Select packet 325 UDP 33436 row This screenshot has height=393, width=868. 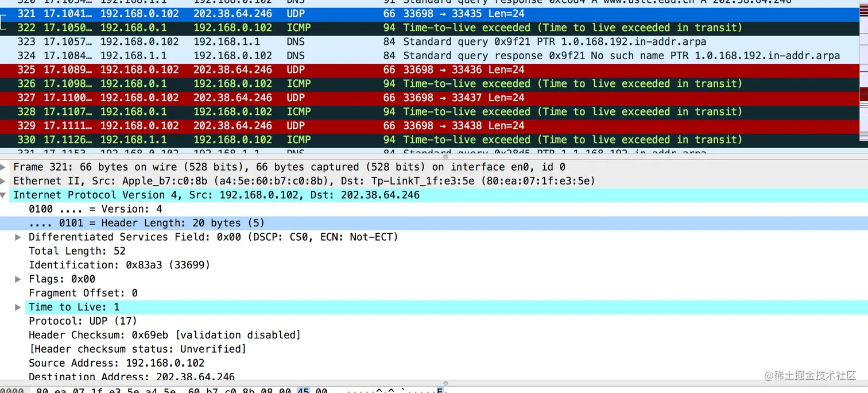click(429, 70)
